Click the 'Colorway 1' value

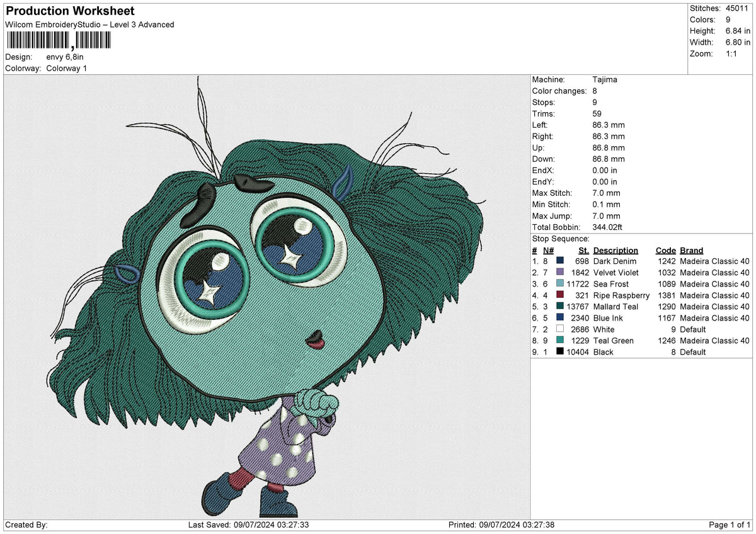point(67,68)
